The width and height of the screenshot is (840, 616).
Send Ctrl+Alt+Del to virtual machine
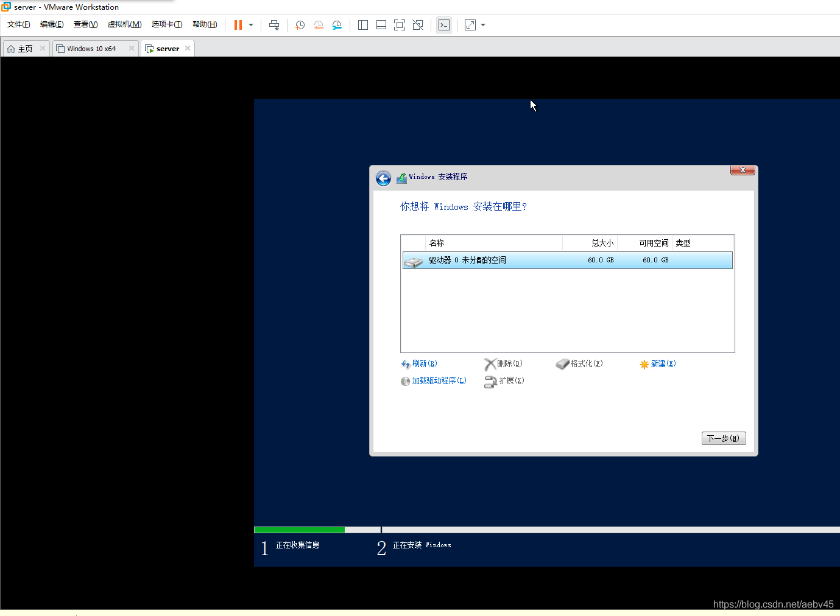coord(274,25)
